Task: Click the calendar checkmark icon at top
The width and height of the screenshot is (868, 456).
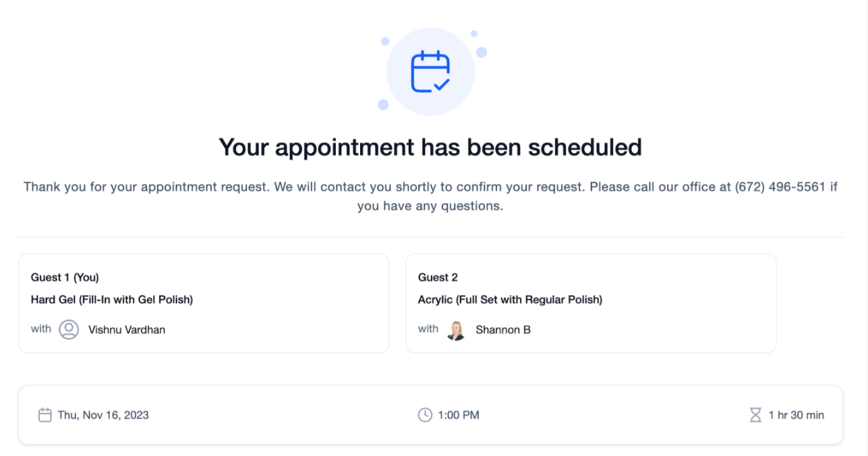Action: 430,72
